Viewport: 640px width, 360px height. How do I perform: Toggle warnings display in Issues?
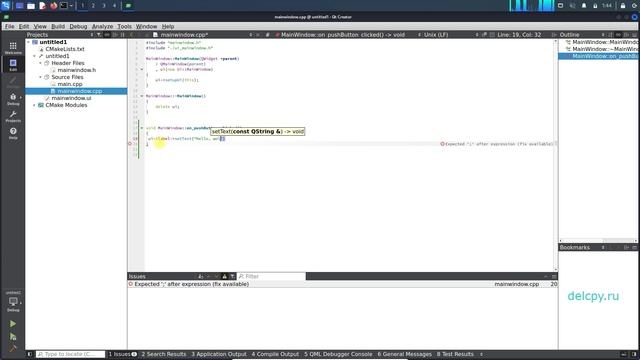pos(224,276)
